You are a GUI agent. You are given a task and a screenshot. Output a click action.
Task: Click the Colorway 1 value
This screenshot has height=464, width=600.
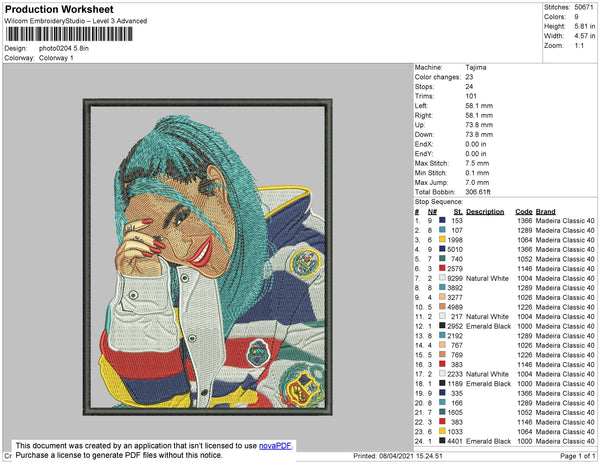57,58
